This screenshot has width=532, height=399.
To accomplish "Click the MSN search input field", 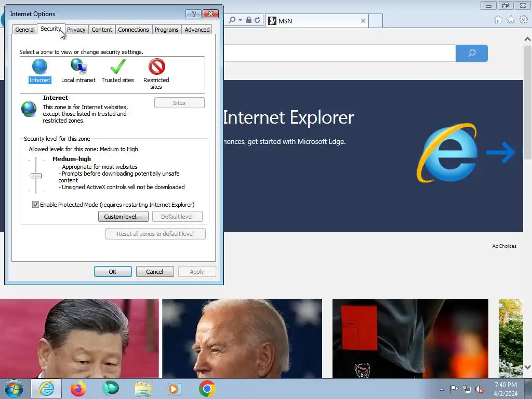I will (339, 53).
